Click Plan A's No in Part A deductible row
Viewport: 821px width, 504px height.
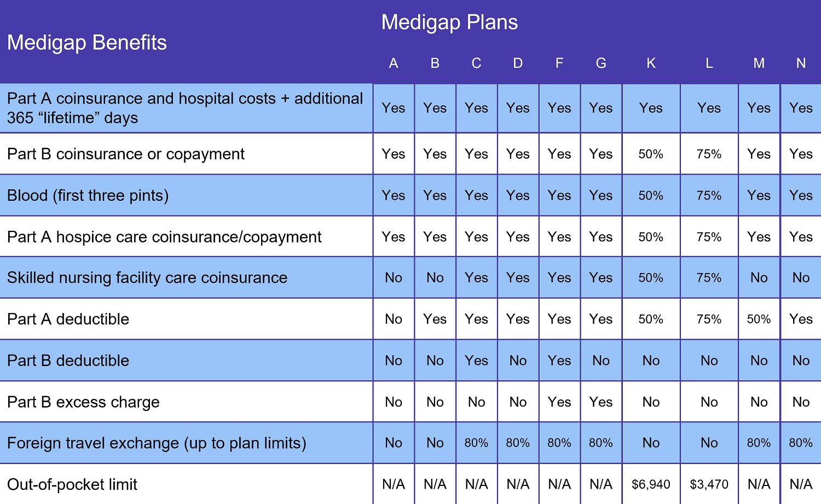[x=393, y=319]
